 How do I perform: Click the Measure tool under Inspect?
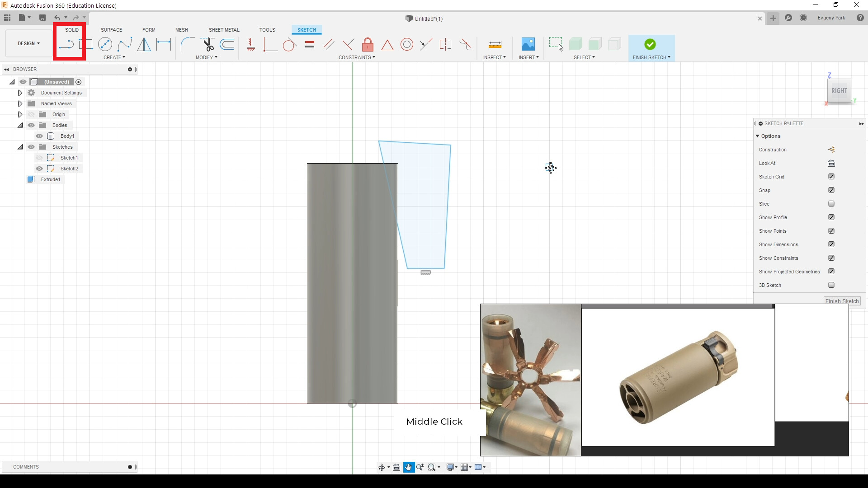tap(495, 44)
